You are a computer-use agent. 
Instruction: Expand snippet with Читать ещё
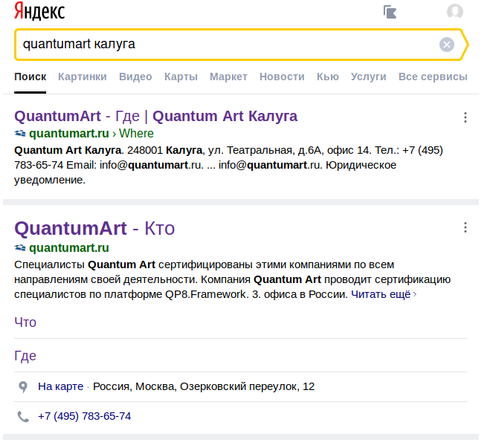pyautogui.click(x=383, y=294)
